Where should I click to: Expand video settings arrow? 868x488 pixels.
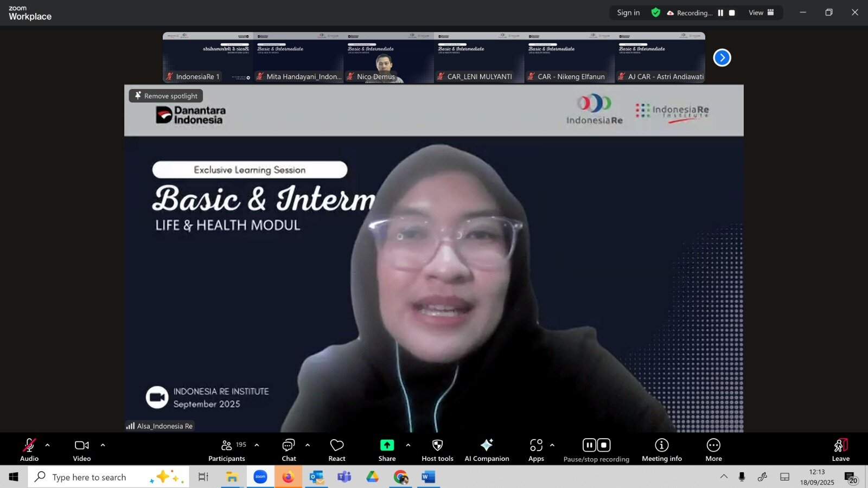103,445
